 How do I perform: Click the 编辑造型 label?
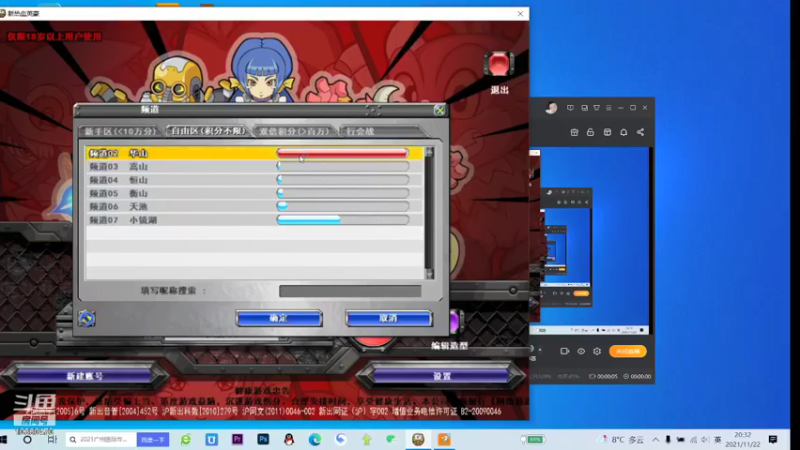tap(449, 345)
